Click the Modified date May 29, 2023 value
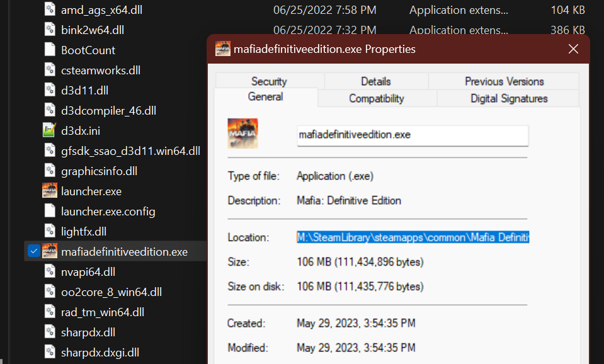Viewport: 604px width, 364px height. pyautogui.click(x=356, y=348)
